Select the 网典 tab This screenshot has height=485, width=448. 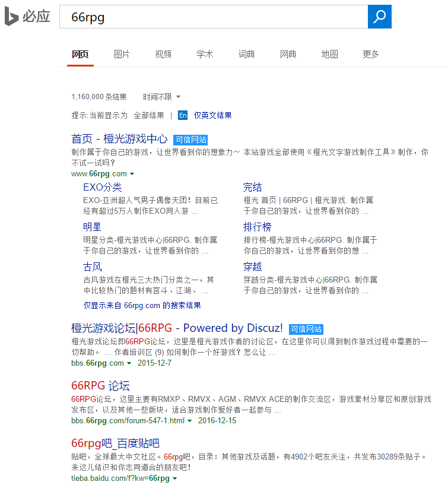pos(288,55)
